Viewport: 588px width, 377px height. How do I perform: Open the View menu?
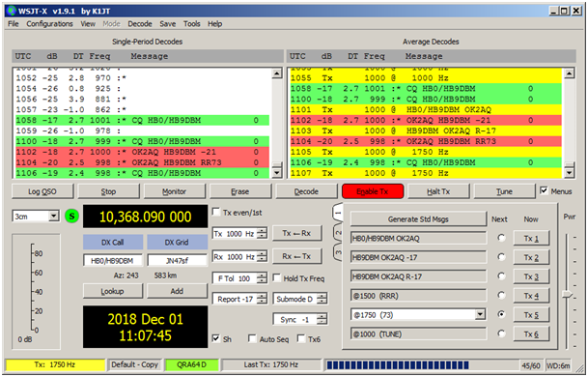tap(88, 23)
